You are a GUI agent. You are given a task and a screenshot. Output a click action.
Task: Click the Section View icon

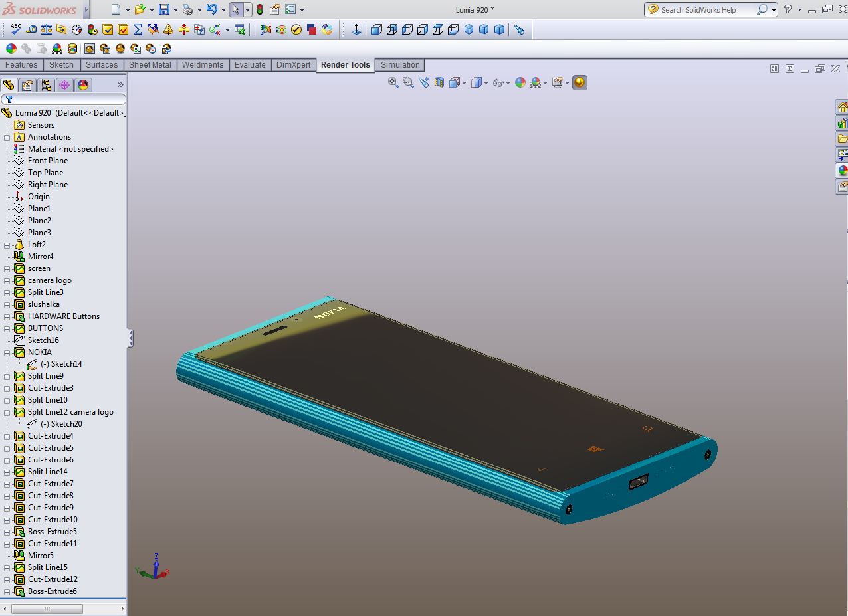click(x=439, y=82)
